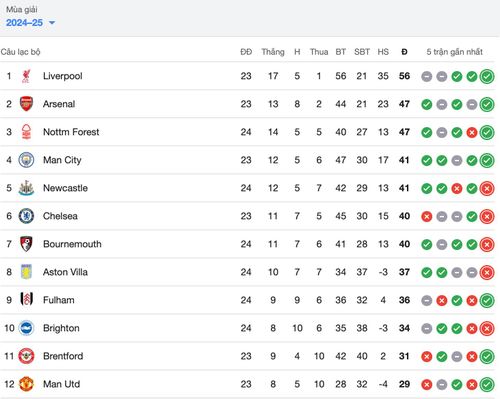Click the Nottm Forest club crest
This screenshot has width=500, height=399.
(x=26, y=132)
